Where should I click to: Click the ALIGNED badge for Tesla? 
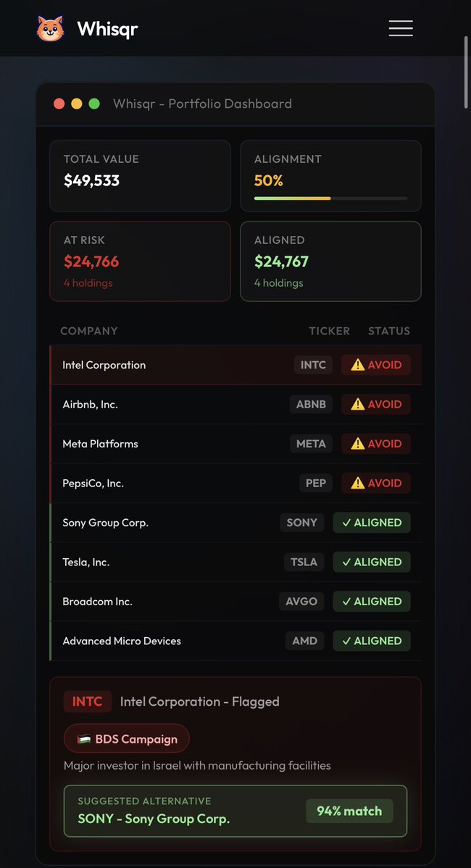[372, 562]
